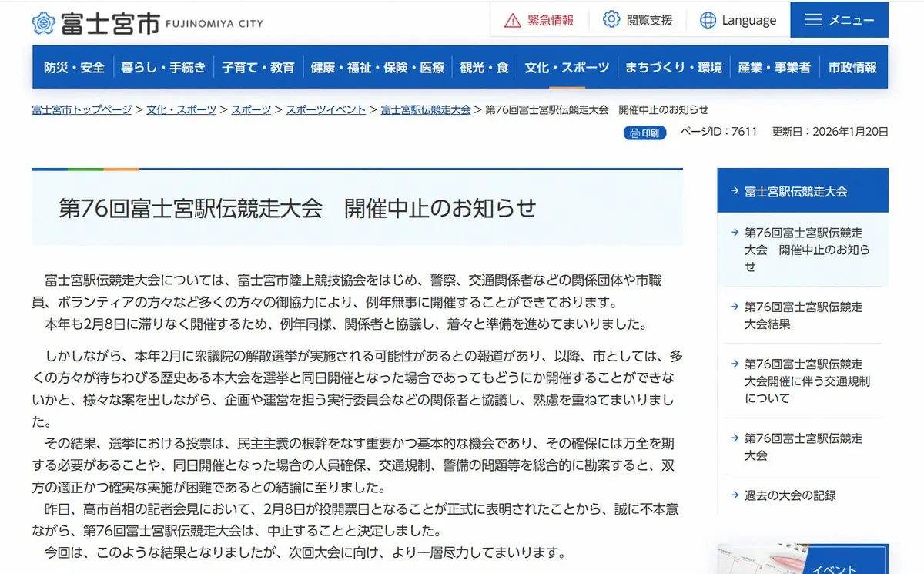Click arrow beside 過去の大会の記録
The image size is (924, 574).
point(732,495)
